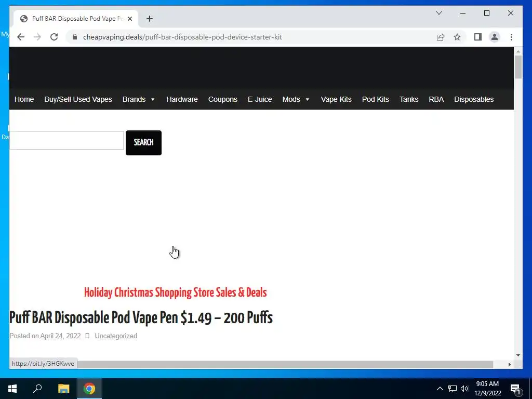The image size is (532, 399).
Task: Click the horizontal scrollbar right arrow
Action: pos(509,364)
